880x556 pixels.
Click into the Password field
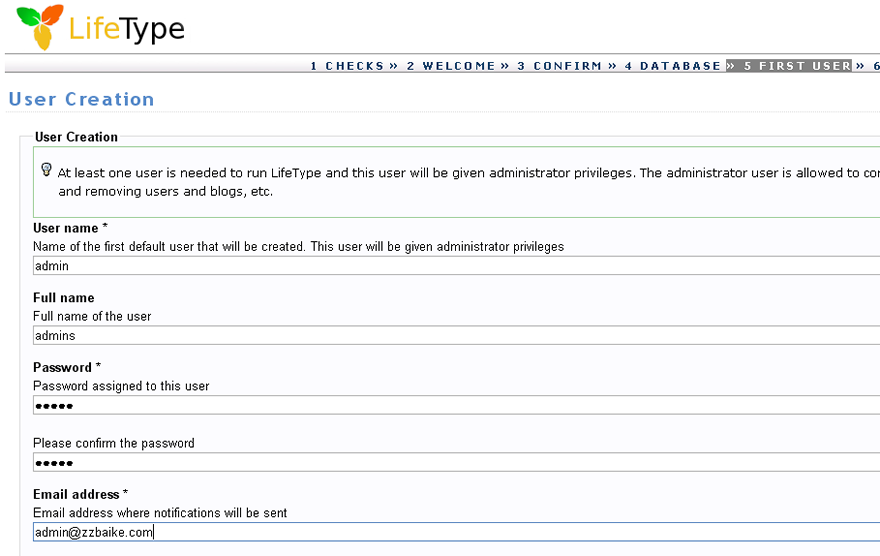(x=456, y=405)
